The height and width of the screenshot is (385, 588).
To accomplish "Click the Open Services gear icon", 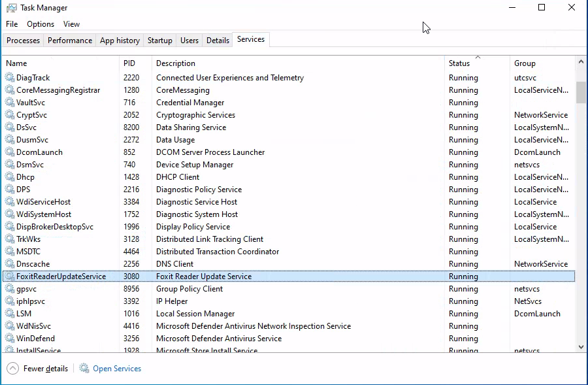I will (x=84, y=369).
